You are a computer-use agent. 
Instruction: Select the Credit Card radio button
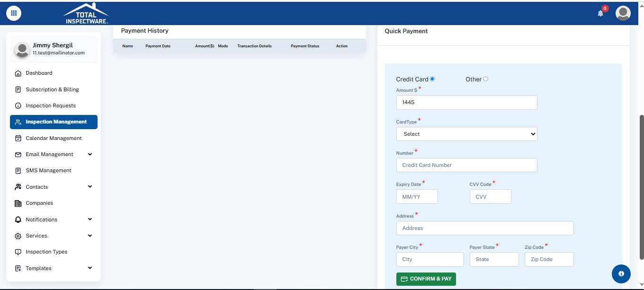click(x=432, y=79)
